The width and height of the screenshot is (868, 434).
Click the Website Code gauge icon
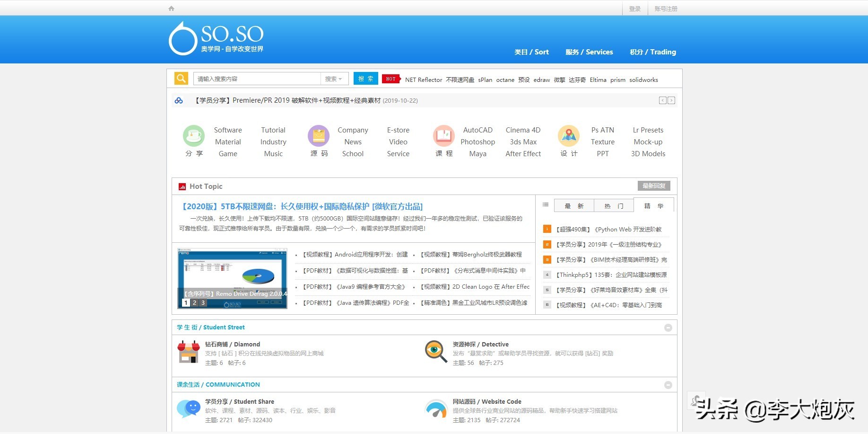(x=436, y=409)
